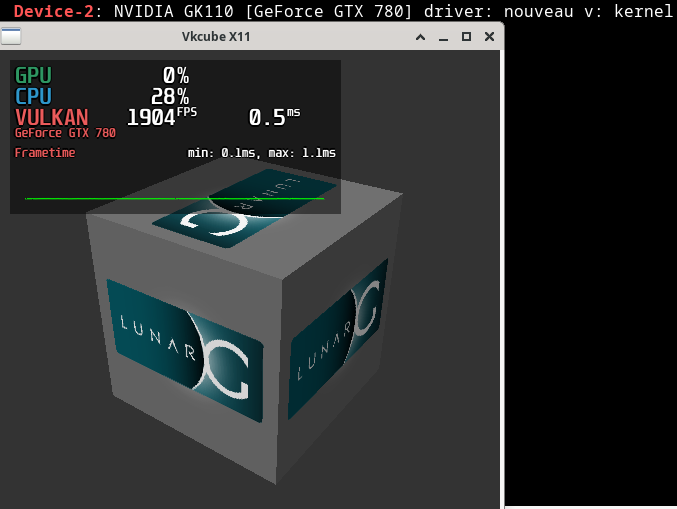This screenshot has width=677, height=509.
Task: Click the 0% GPU usage value
Action: point(176,75)
